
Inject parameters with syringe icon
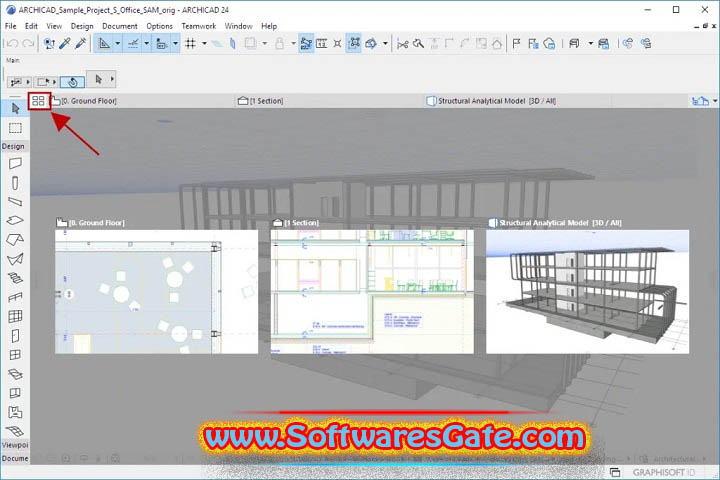[x=81, y=44]
